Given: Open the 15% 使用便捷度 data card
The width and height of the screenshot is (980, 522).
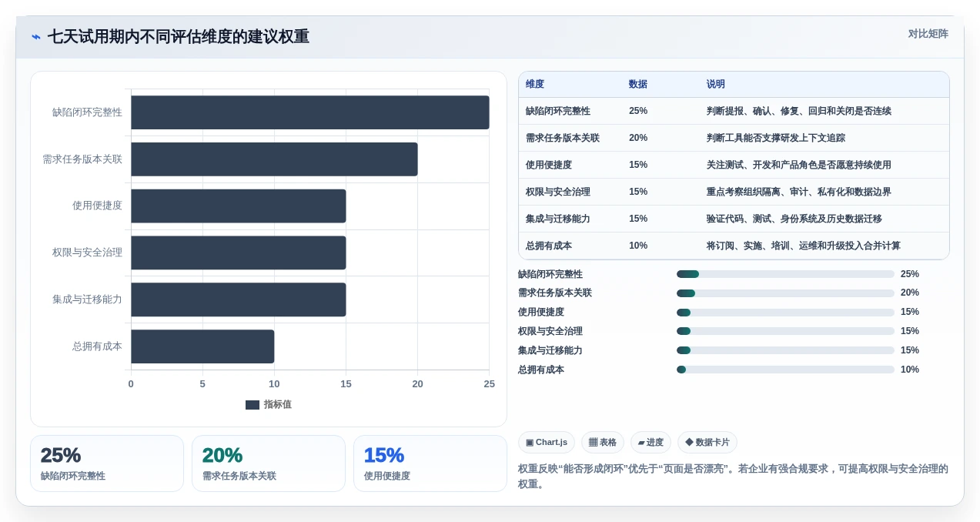Looking at the screenshot, I should (430, 463).
